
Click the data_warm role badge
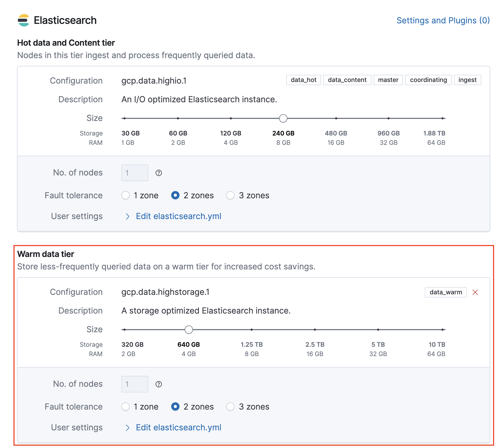click(x=446, y=292)
